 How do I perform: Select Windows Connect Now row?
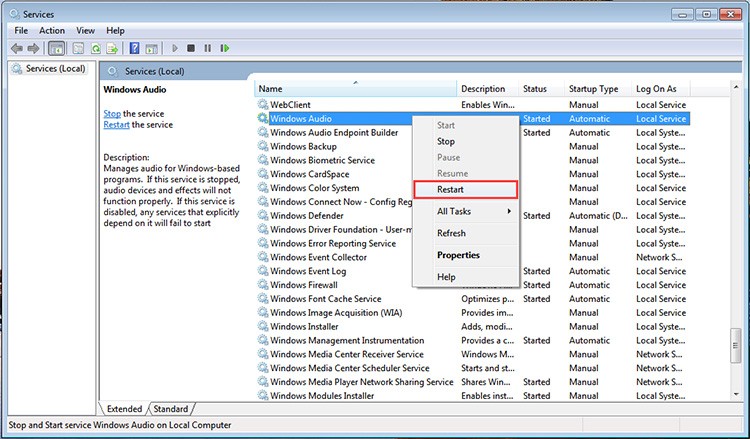tap(334, 202)
